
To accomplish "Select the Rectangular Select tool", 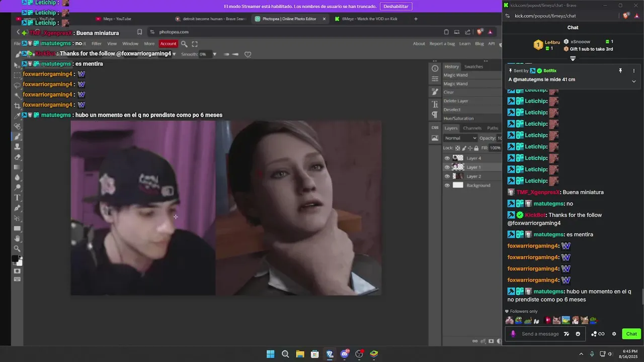I will [x=17, y=75].
